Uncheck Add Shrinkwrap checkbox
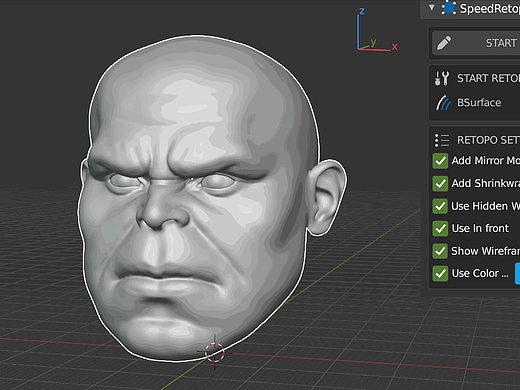The image size is (520, 390). pyautogui.click(x=440, y=184)
